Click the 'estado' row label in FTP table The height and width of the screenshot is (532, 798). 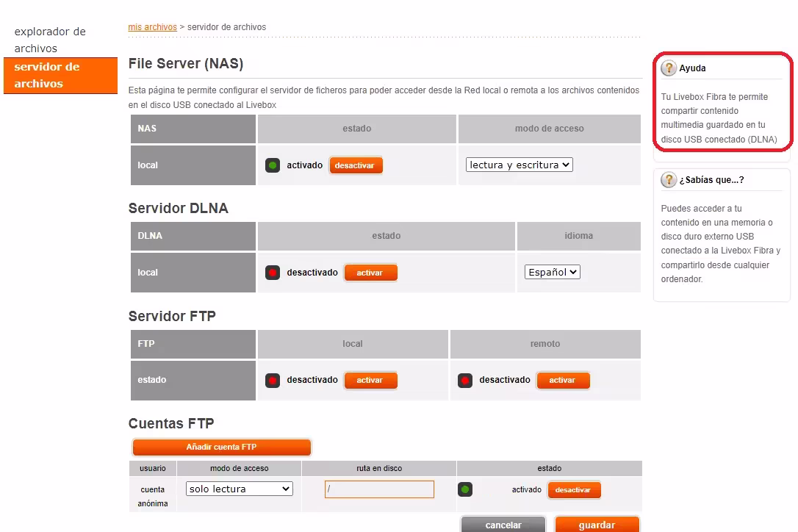193,381
